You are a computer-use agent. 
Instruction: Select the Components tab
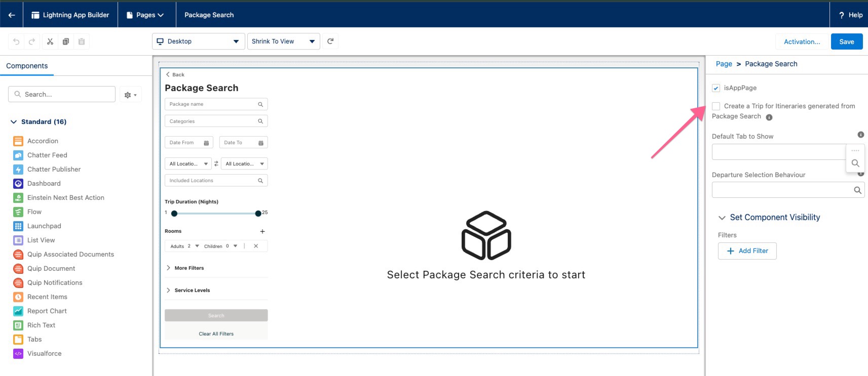[x=27, y=66]
